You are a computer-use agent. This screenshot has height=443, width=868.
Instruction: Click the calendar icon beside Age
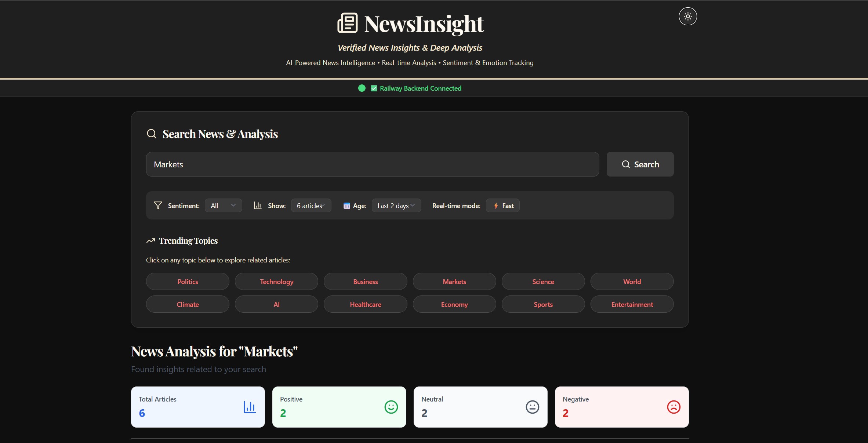click(x=346, y=206)
